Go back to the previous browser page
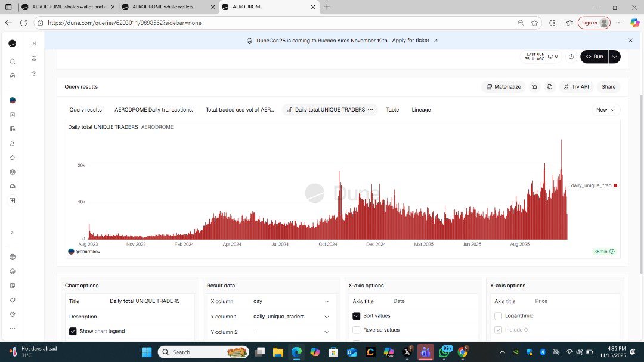The image size is (644, 362). (8, 23)
